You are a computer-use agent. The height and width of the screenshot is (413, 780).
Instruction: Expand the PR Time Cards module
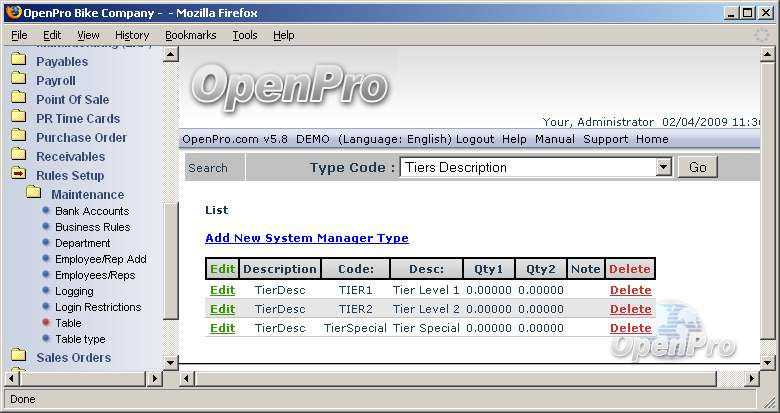77,118
